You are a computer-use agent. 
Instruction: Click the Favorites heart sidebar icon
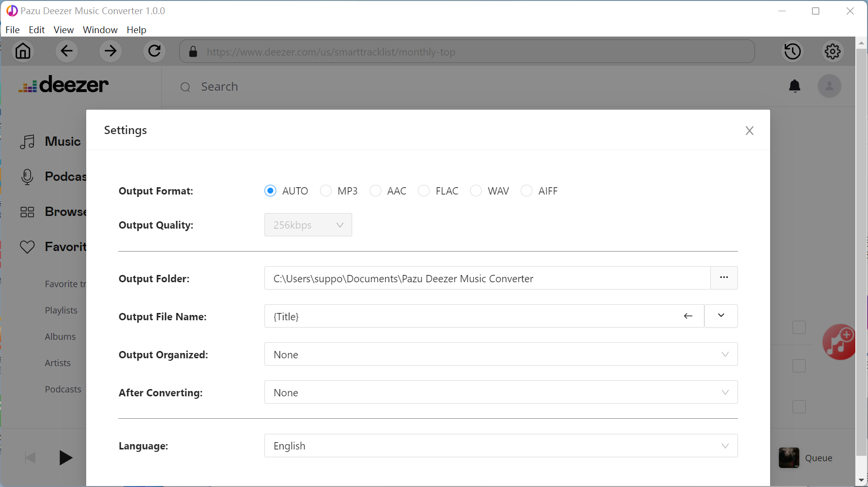coord(27,247)
